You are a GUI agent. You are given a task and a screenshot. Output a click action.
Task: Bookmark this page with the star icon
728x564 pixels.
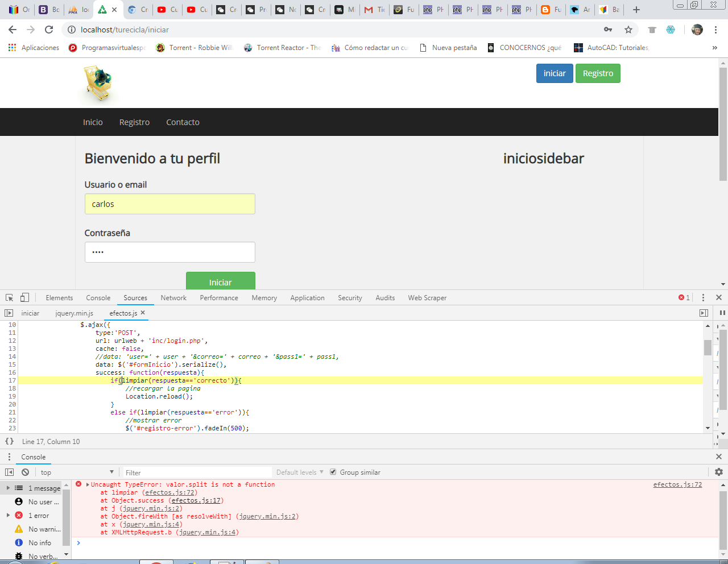coord(628,30)
